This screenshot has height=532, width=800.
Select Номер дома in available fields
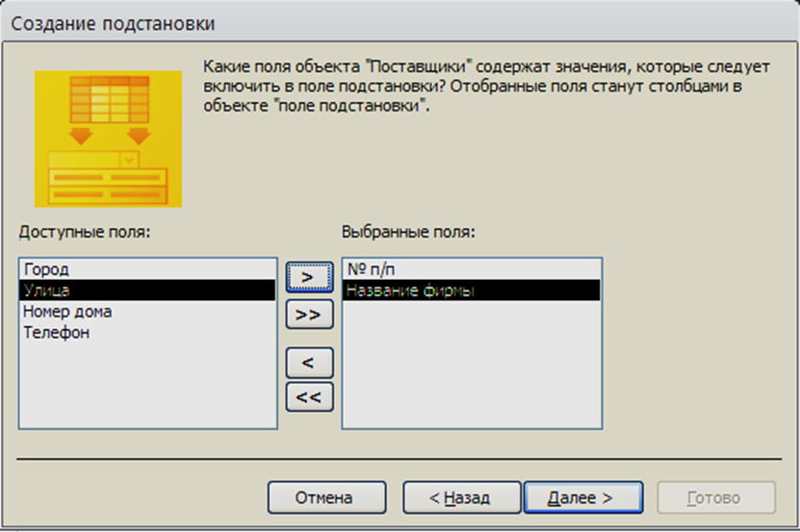pyautogui.click(x=148, y=311)
